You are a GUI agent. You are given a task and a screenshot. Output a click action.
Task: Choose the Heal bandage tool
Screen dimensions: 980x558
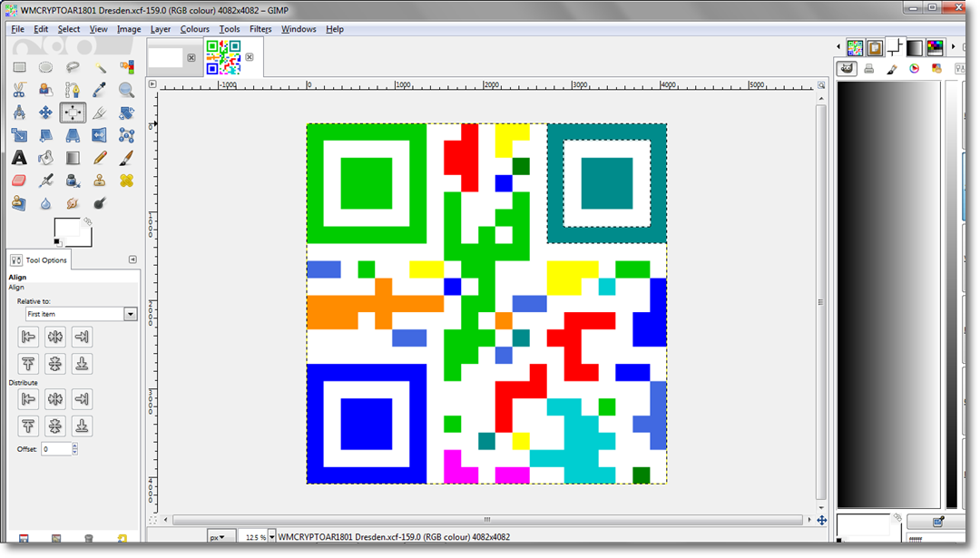(x=126, y=181)
